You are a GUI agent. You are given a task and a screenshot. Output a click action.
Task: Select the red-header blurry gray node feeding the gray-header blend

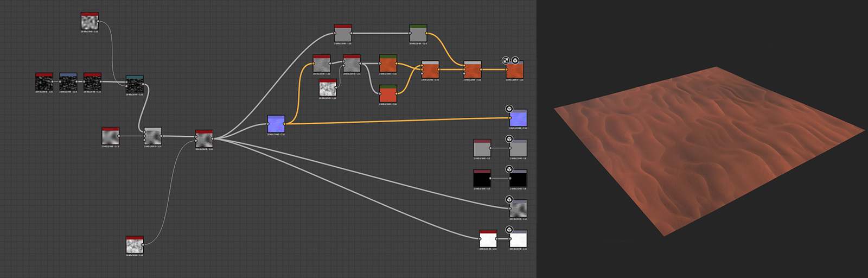coord(110,136)
